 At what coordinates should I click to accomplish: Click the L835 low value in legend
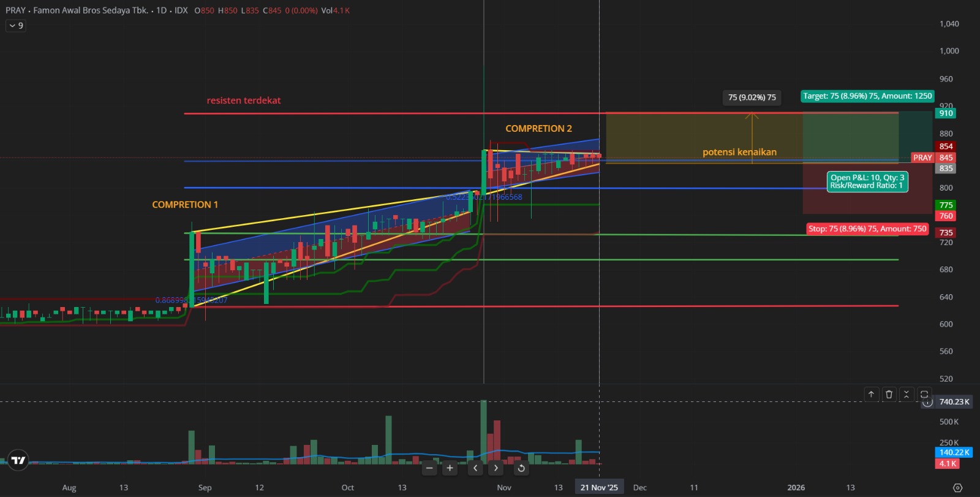(250, 10)
